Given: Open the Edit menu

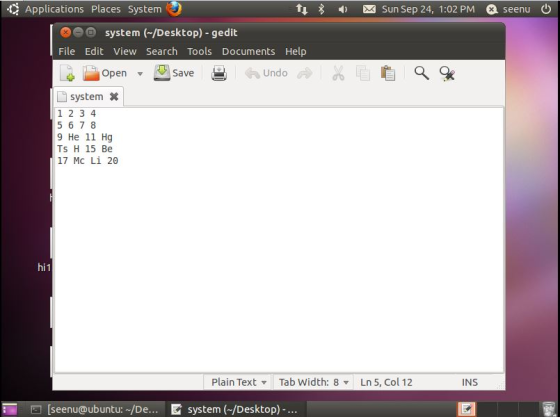Looking at the screenshot, I should tap(94, 51).
